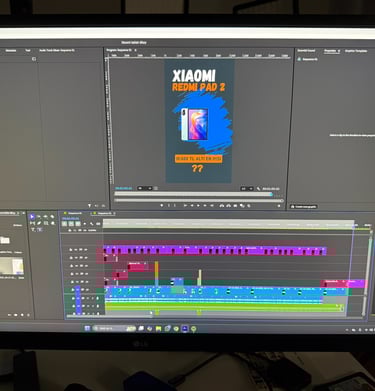Click the timeline playhead timecode
This screenshot has height=391, width=375.
click(x=71, y=218)
